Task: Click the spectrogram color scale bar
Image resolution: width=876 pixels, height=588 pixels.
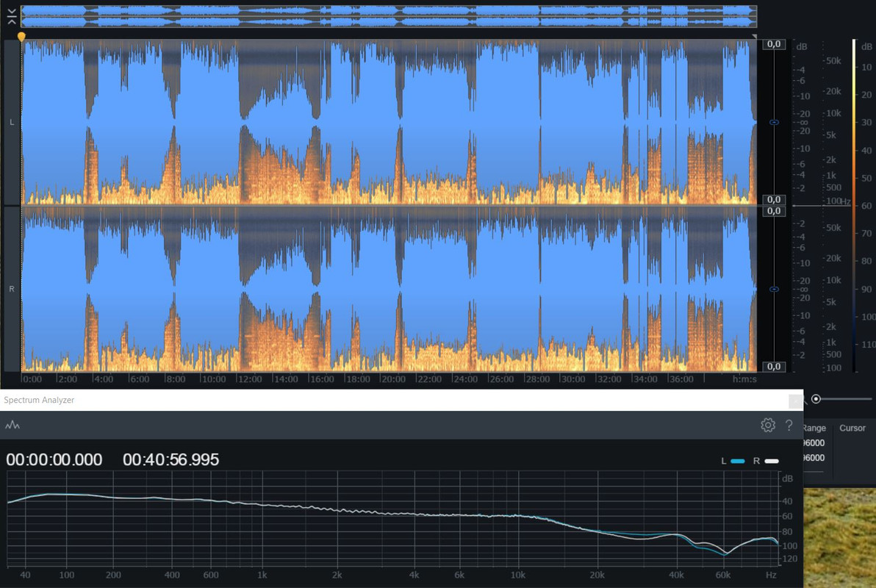Action: (x=854, y=205)
